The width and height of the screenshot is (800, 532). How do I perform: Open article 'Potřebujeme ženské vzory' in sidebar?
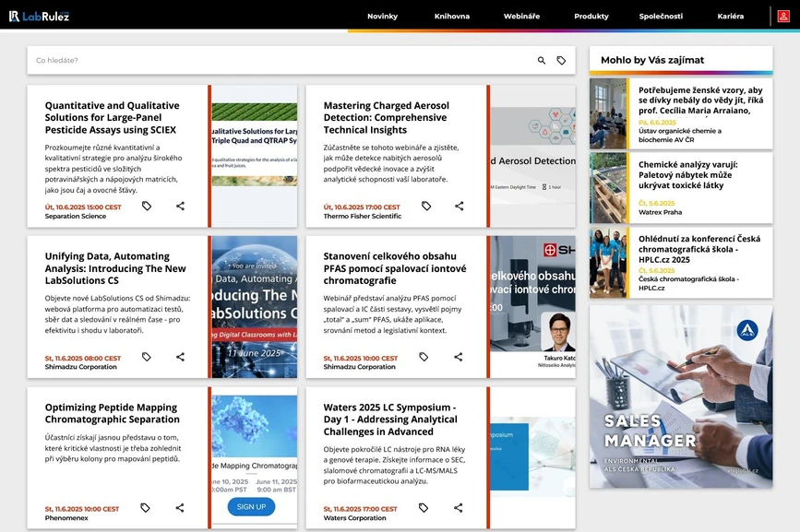tap(700, 100)
